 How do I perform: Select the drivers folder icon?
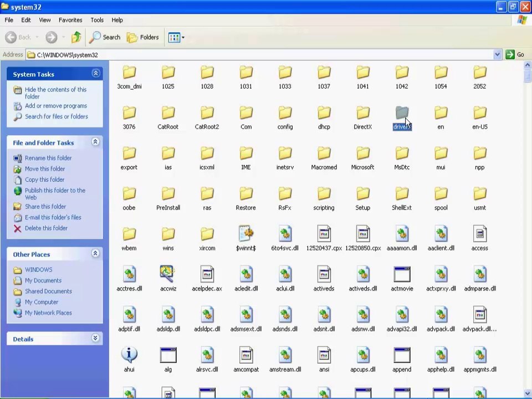(x=402, y=112)
